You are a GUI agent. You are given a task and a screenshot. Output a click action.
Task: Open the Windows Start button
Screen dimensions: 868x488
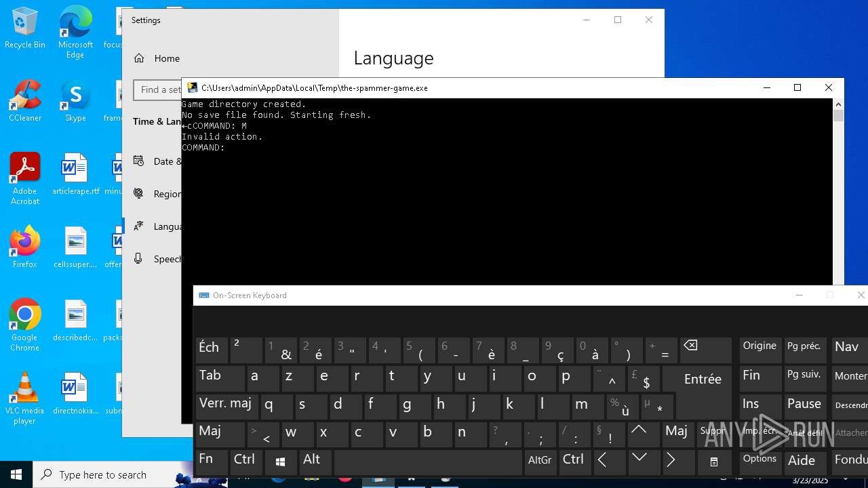point(16,474)
